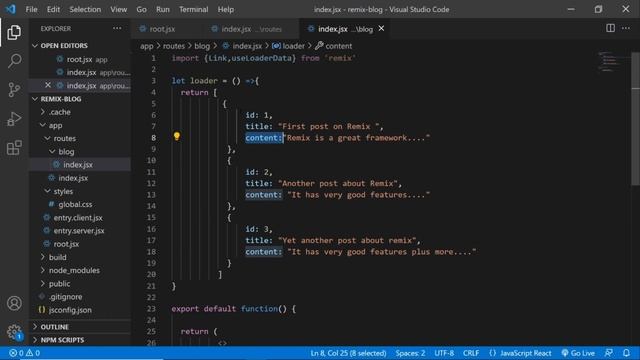Image resolution: width=640 pixels, height=360 pixels.
Task: Close the index.jsx blog tab
Action: coord(381,28)
